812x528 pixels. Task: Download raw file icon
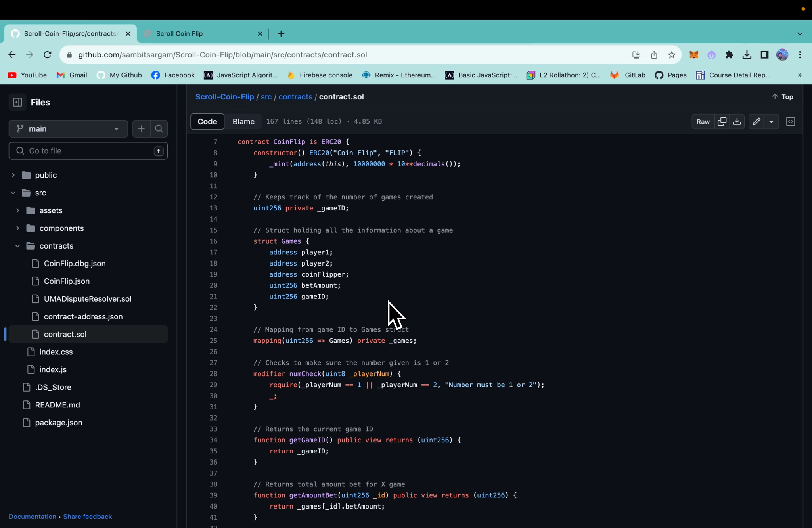[x=737, y=122]
